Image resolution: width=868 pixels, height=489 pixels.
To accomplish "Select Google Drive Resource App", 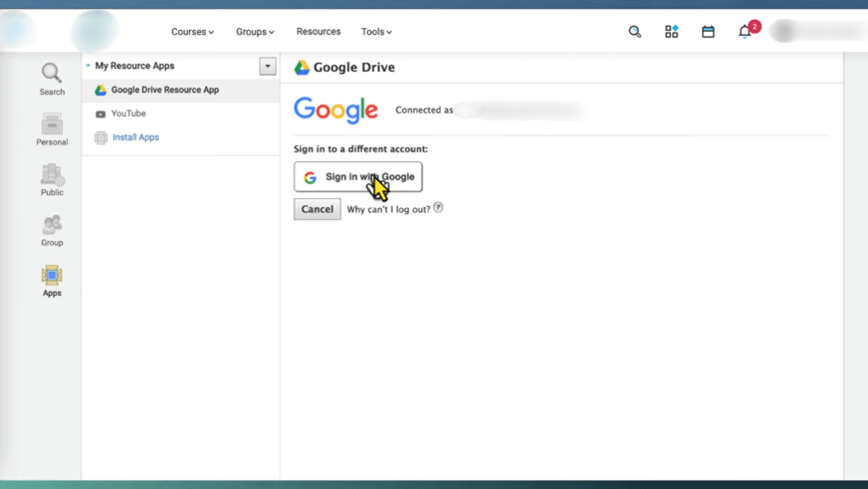I will point(180,90).
